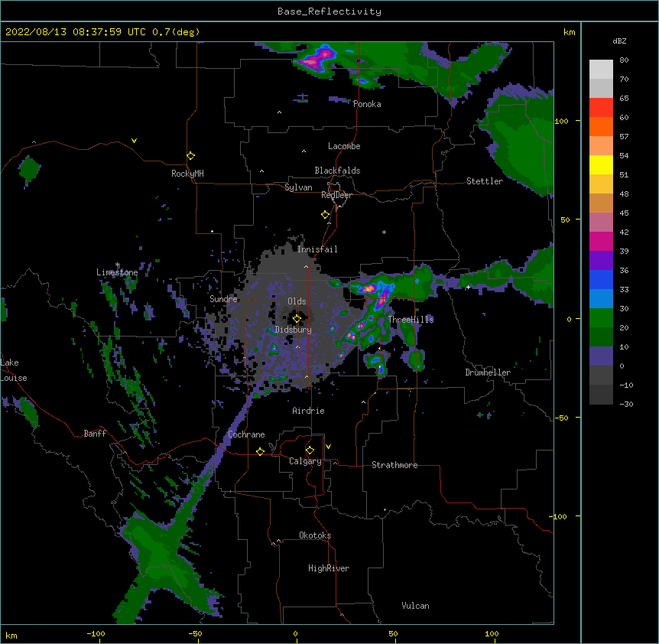Select the RedDeer label
This screenshot has width=659, height=644.
(336, 195)
